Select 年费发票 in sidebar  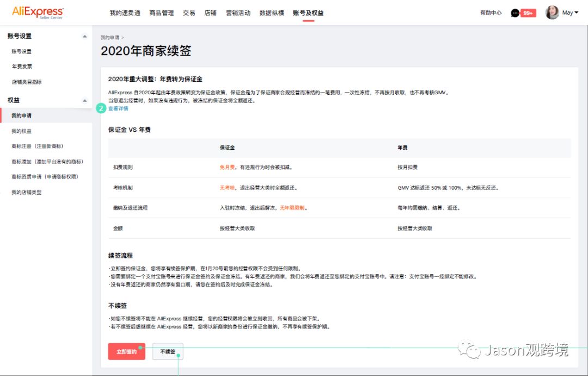coord(22,66)
